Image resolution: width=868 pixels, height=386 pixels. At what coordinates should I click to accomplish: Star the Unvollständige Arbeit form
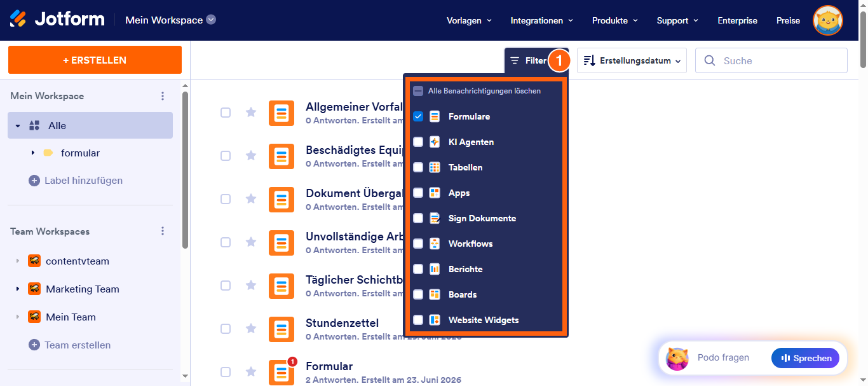pos(251,242)
